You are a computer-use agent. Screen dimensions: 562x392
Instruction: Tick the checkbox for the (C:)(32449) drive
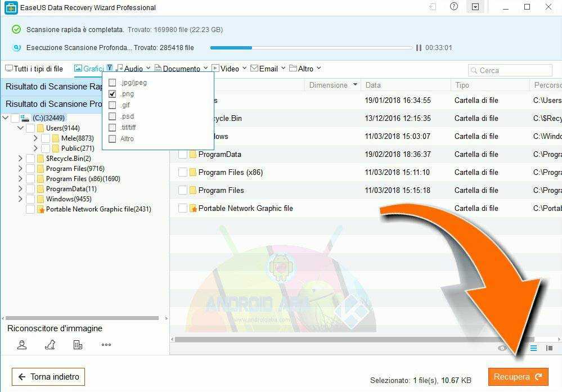pos(15,118)
